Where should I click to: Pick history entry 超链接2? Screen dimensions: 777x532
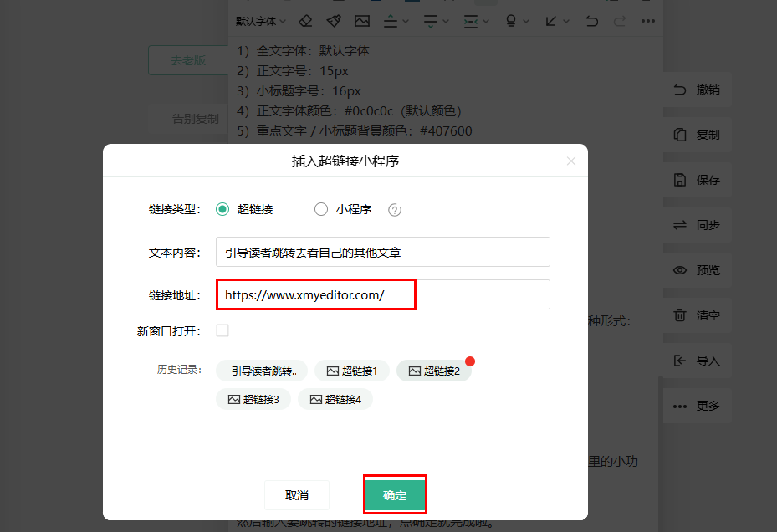tap(434, 371)
